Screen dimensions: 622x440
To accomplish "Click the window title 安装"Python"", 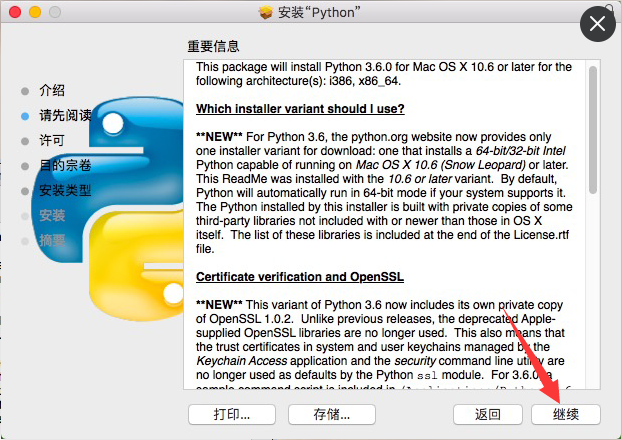I will (319, 12).
